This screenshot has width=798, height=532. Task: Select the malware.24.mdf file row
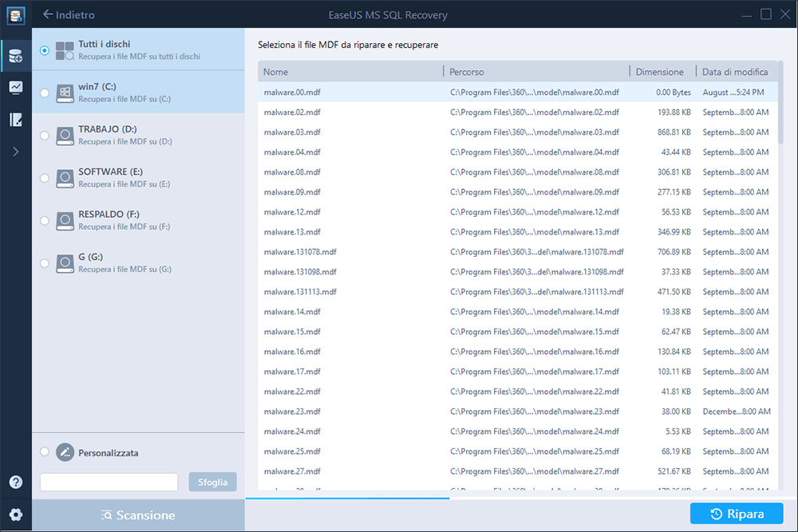tap(518, 432)
